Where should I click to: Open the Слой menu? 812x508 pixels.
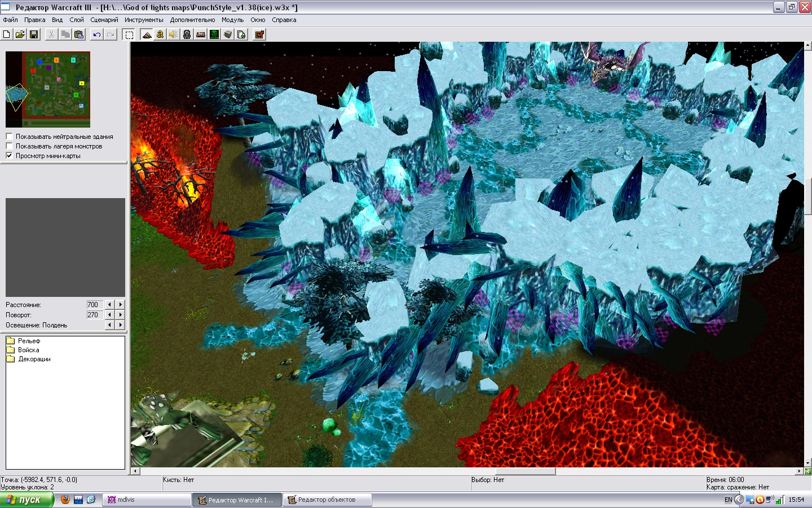(77, 20)
